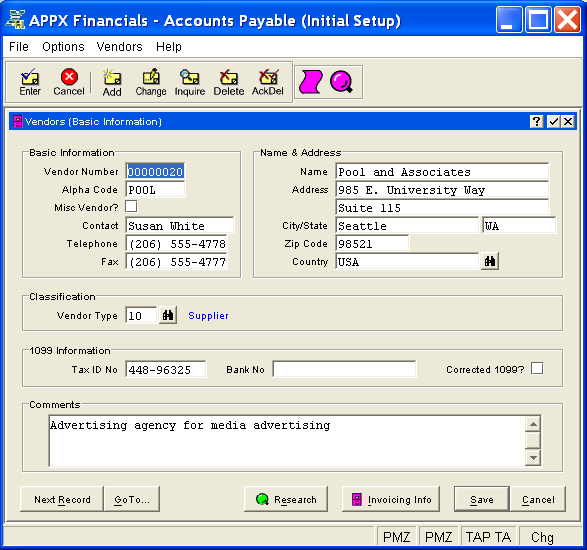Screen dimensions: 587x550
Task: Click the Tax ID No field
Action: pyautogui.click(x=165, y=369)
